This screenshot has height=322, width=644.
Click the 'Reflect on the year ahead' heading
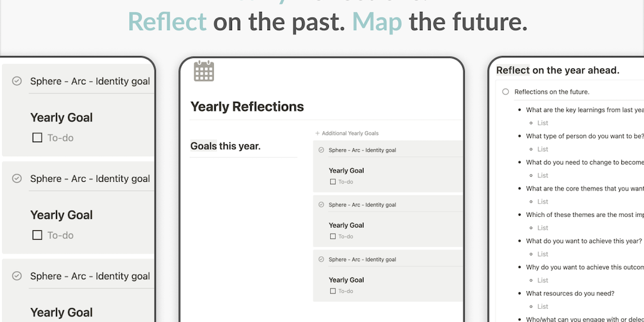point(558,70)
